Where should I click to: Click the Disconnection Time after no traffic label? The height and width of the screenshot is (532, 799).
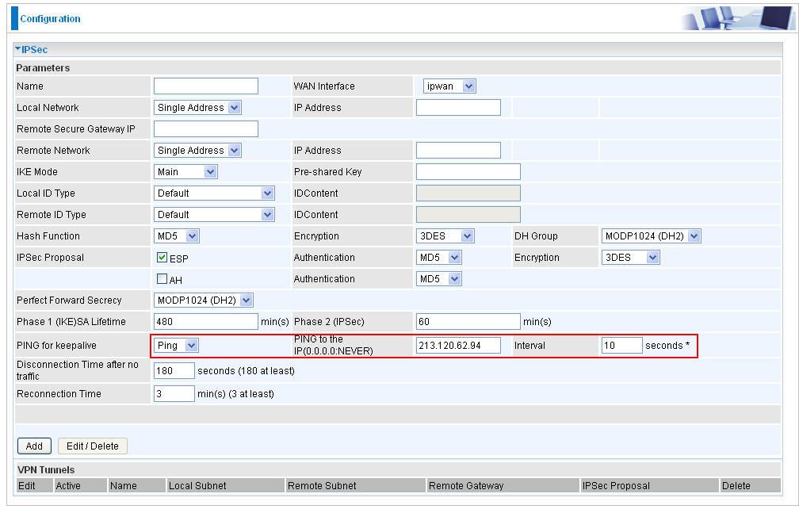point(78,370)
